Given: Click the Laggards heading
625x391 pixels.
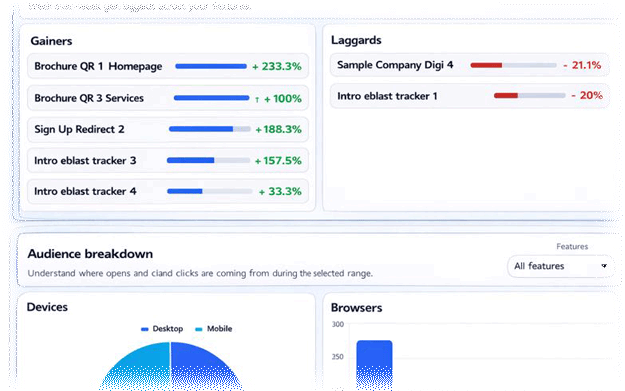Looking at the screenshot, I should (x=356, y=40).
